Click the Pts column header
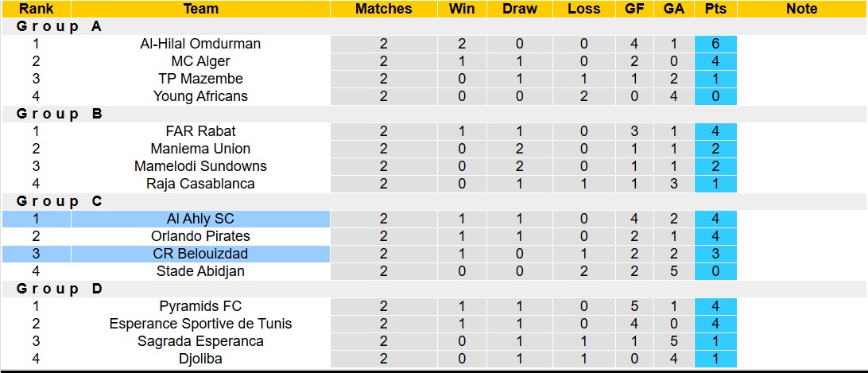This screenshot has height=373, width=868. click(715, 9)
